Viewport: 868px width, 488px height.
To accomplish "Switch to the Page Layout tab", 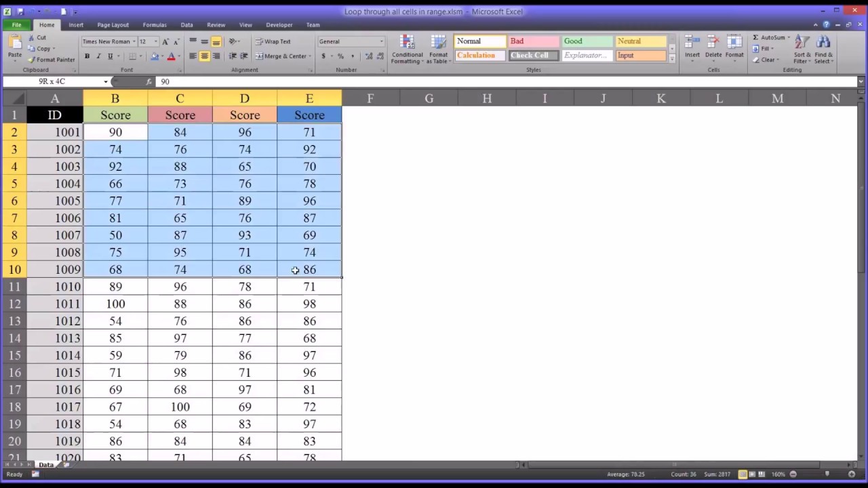I will pos(113,25).
